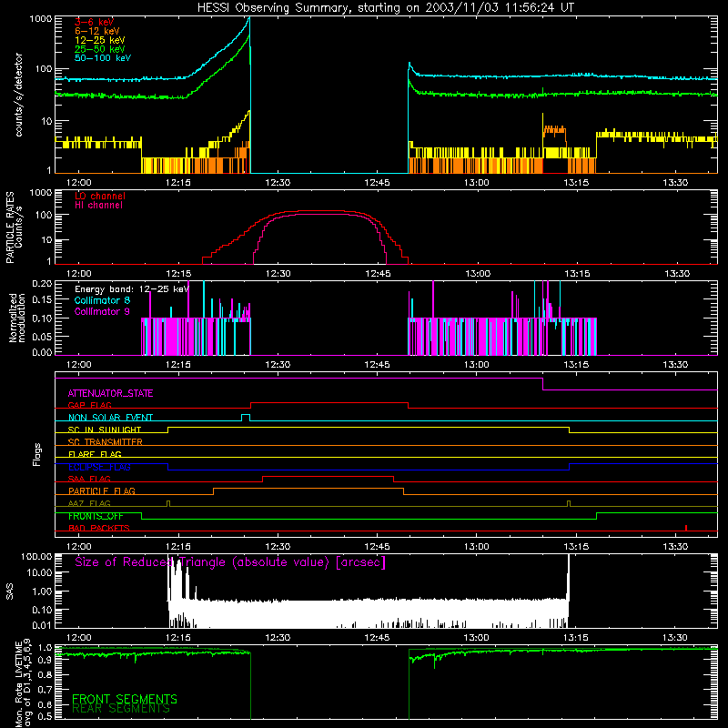
Task: Click the PARTICLE_FLAG label
Action: [102, 491]
